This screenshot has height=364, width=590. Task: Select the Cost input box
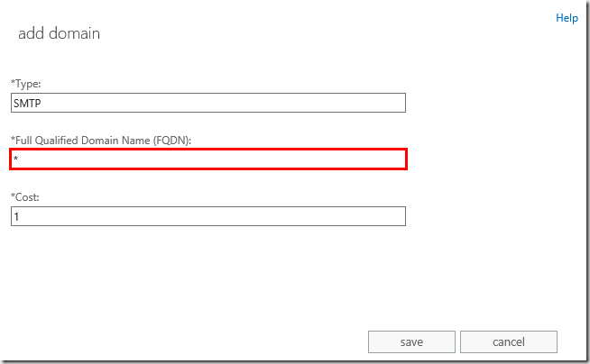208,216
